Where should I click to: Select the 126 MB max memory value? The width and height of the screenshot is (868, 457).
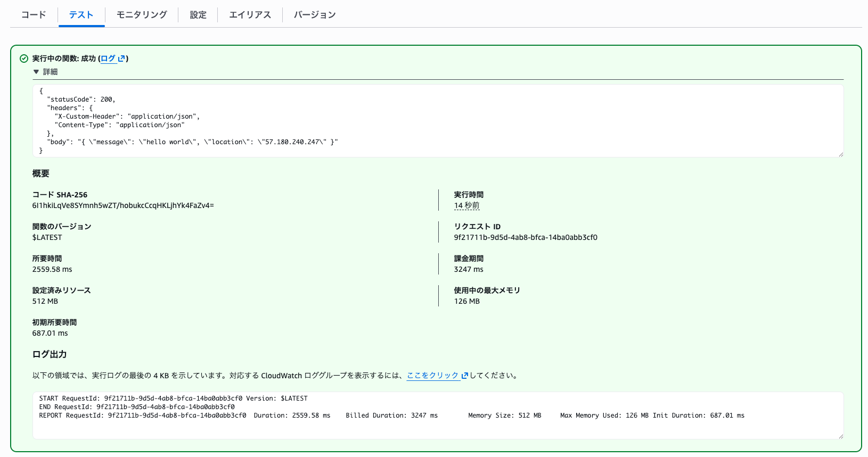pyautogui.click(x=467, y=301)
